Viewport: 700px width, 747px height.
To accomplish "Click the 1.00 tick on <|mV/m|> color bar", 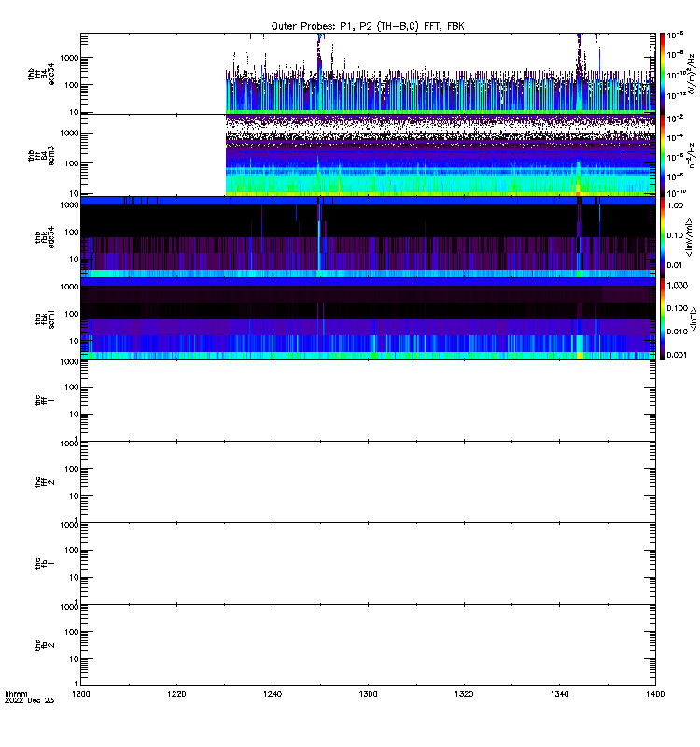I will (675, 205).
